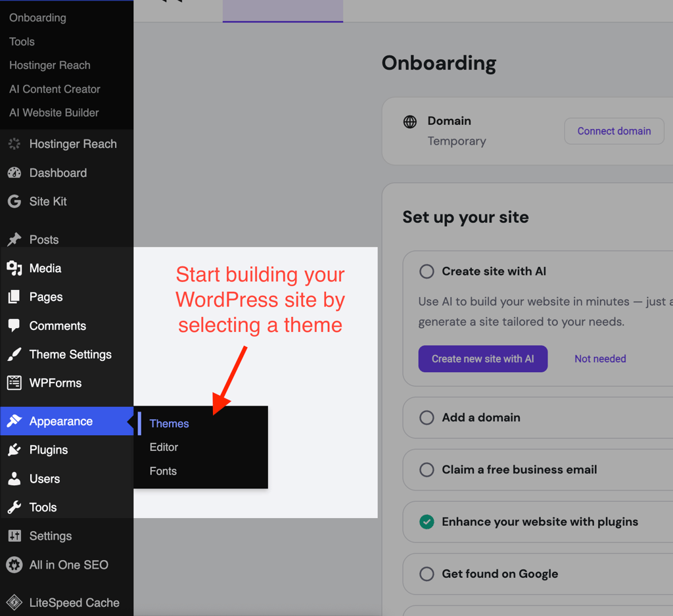Open Editor in Appearance submenu

(x=164, y=447)
